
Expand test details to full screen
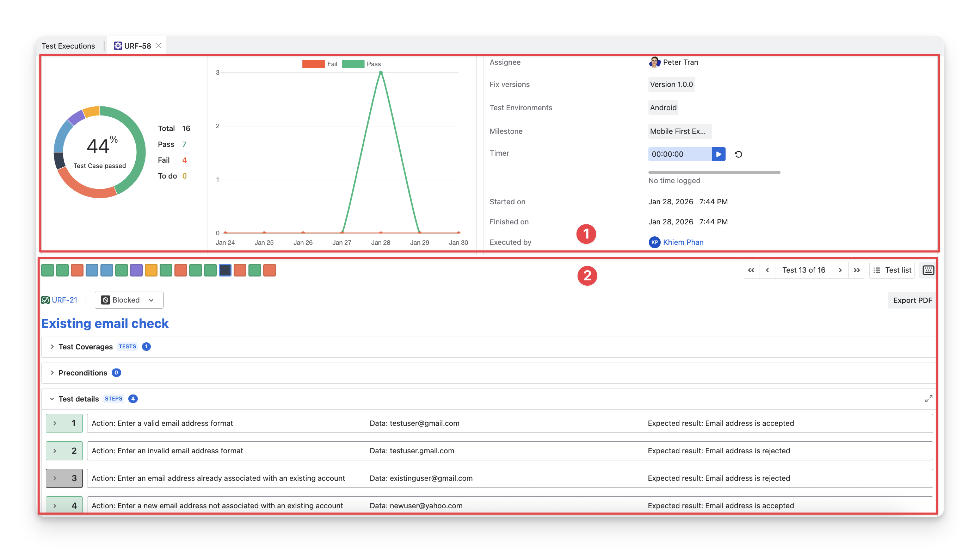(x=928, y=399)
